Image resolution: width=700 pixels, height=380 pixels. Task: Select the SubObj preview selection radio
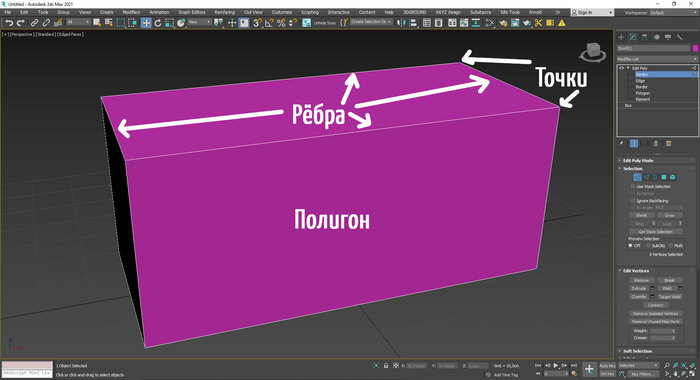(x=648, y=246)
